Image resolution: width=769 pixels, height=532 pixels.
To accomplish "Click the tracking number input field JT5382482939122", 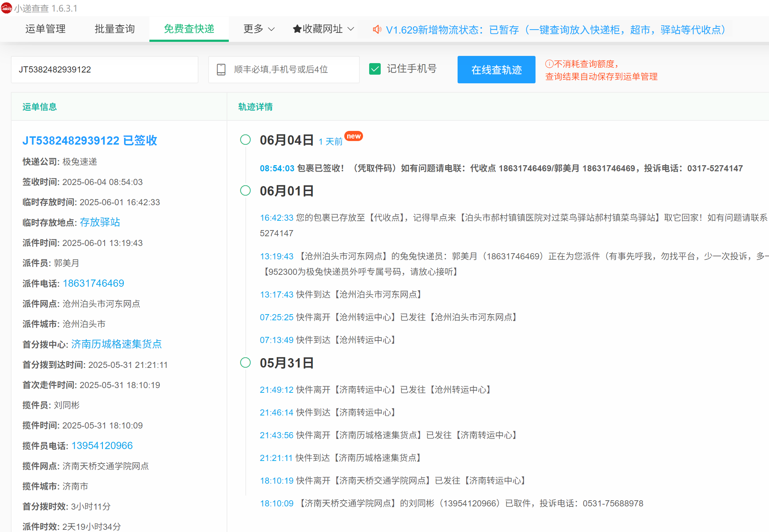I will tap(104, 69).
